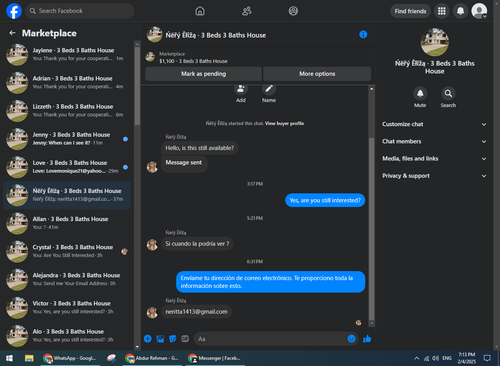
Task: Expand Media, files and links section
Action: [434, 159]
